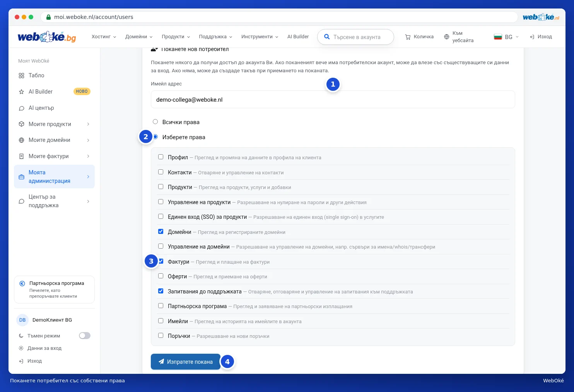Check the Профил permission checkbox
The width and height of the screenshot is (574, 392).
(x=161, y=157)
